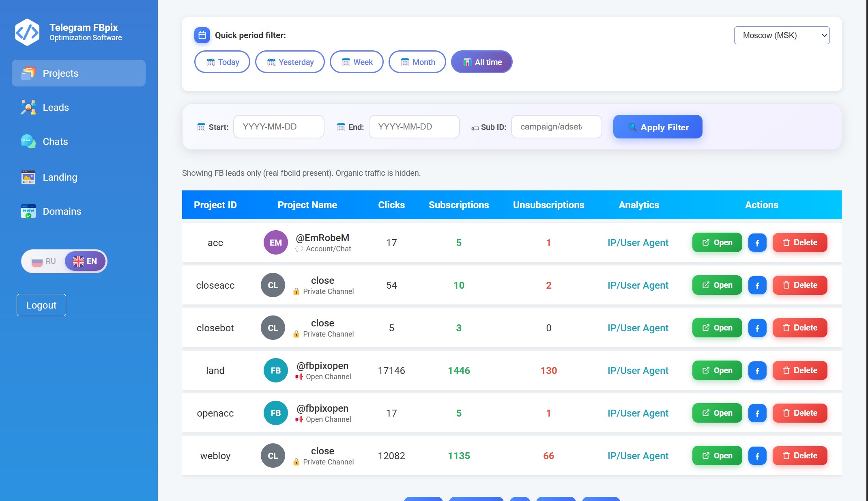Click the FB avatar in openacc row
Image resolution: width=868 pixels, height=501 pixels.
coord(276,413)
